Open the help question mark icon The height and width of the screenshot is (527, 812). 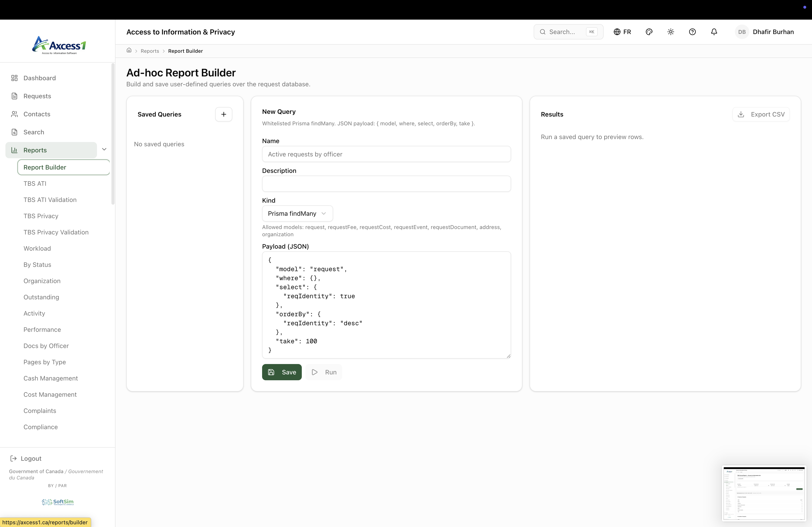692,32
